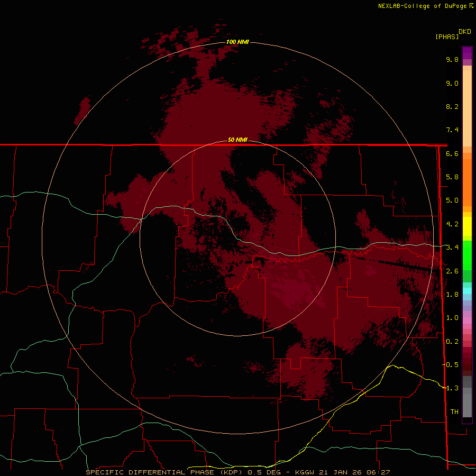Click the 6.6 scale value
The width and height of the screenshot is (476, 476).
[452, 153]
